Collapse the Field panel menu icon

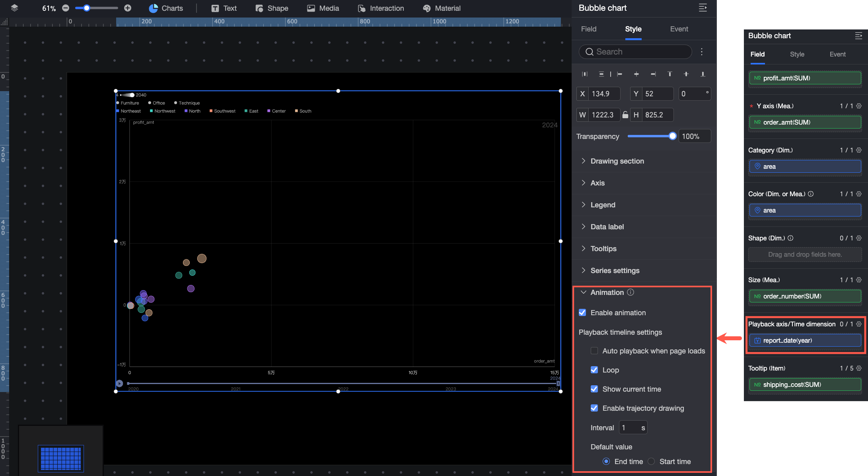pos(858,36)
